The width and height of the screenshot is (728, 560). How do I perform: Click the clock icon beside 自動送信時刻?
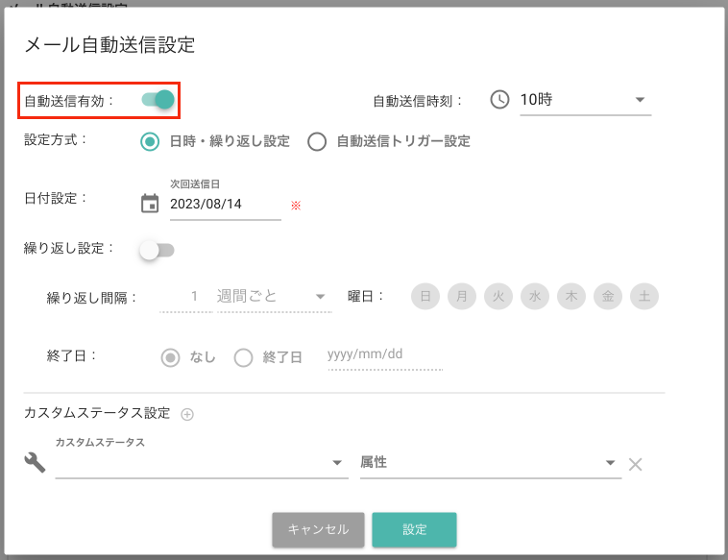(499, 100)
